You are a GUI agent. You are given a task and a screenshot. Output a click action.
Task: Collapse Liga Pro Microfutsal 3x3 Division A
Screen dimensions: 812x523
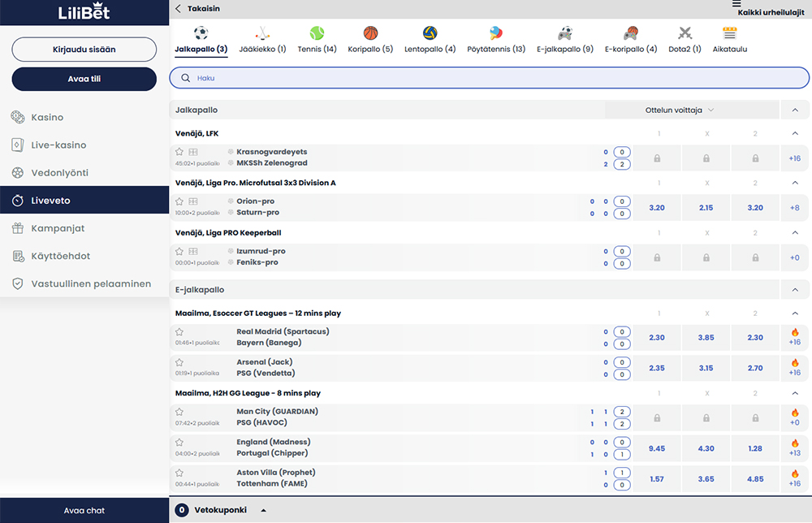(795, 183)
